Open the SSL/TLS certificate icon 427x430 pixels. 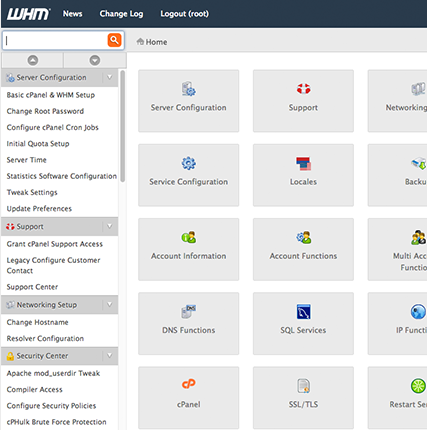pos(303,386)
